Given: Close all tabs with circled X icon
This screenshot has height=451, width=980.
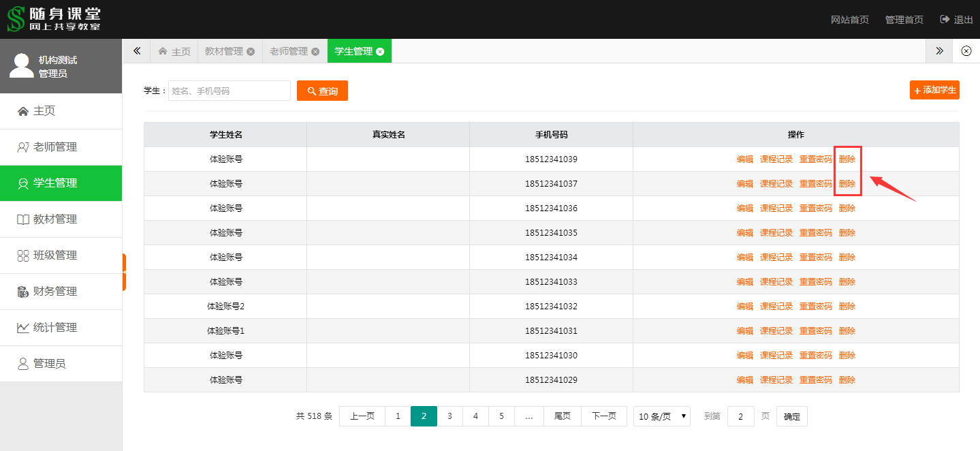Looking at the screenshot, I should click(x=966, y=51).
